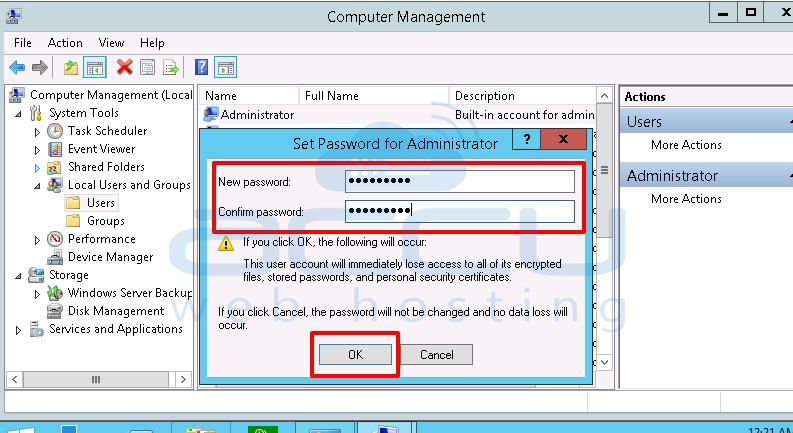The width and height of the screenshot is (793, 433).
Task: Click user list scroll down arrow
Action: pyautogui.click(x=604, y=362)
